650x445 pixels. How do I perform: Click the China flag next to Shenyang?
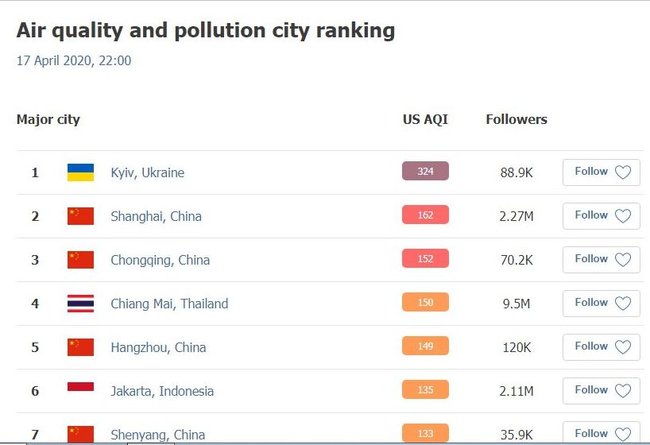81,433
